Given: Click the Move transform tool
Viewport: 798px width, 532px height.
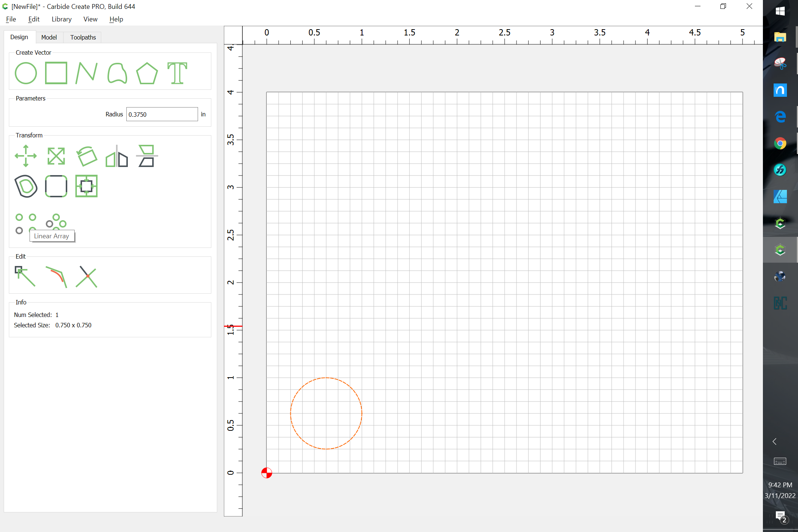Looking at the screenshot, I should click(x=26, y=156).
